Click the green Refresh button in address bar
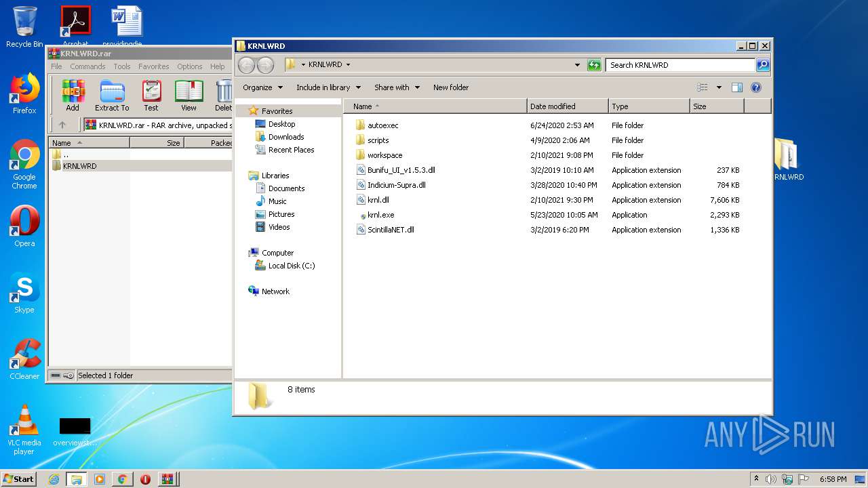The image size is (868, 488). coord(594,65)
